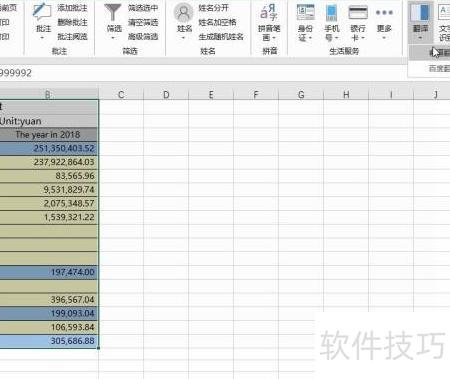Open the 批注 comment tool icon
450x379 pixels.
coord(42,11)
